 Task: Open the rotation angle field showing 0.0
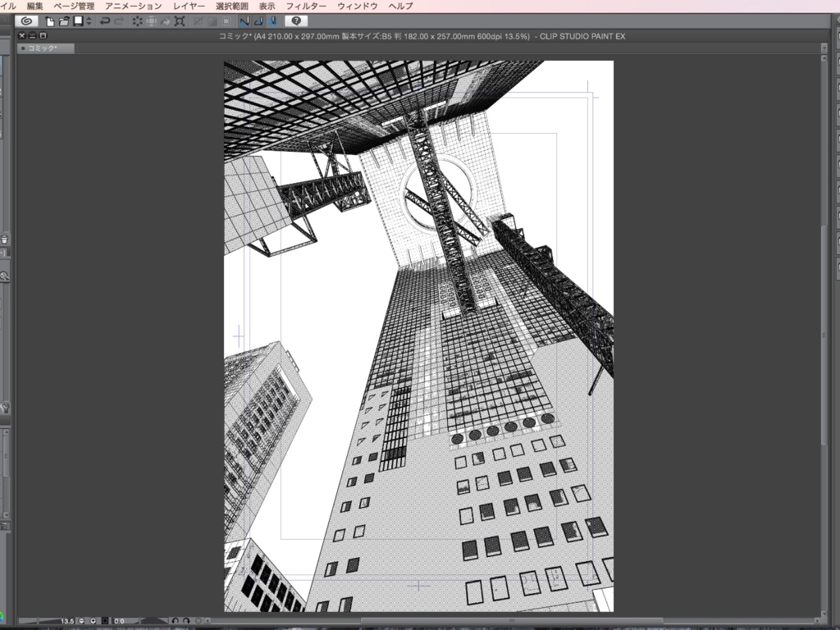119,621
